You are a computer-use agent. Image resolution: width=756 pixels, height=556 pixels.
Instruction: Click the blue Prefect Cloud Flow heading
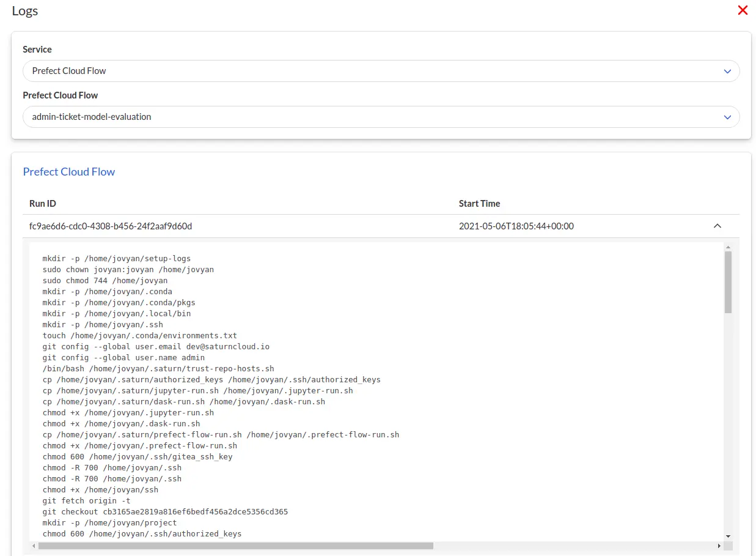tap(69, 172)
